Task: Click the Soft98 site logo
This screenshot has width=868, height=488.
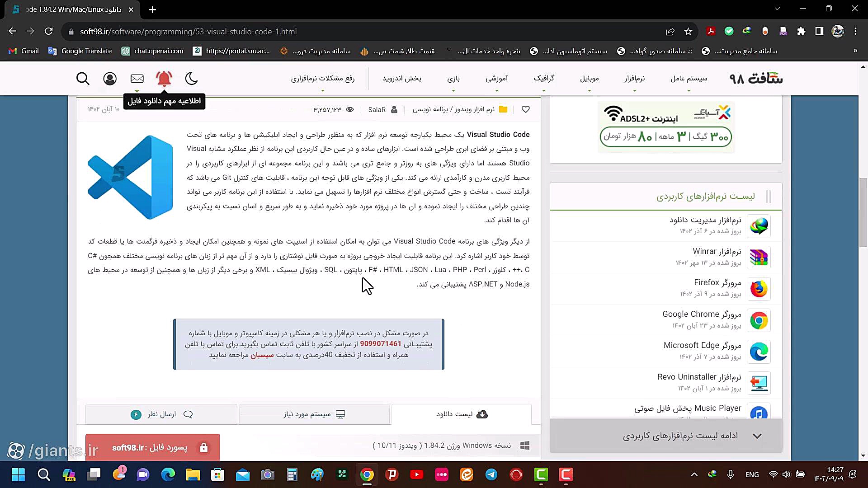Action: (x=756, y=79)
